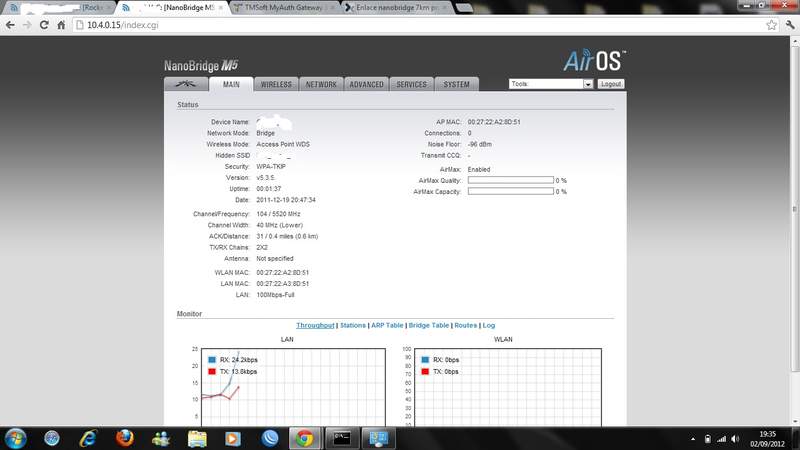This screenshot has height=450, width=800.
Task: Open the volume speaker tray icon
Action: pyautogui.click(x=735, y=439)
